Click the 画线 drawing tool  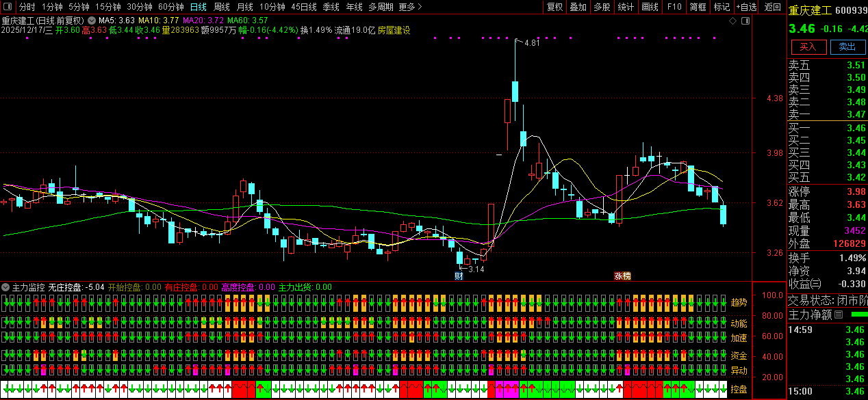tap(650, 7)
